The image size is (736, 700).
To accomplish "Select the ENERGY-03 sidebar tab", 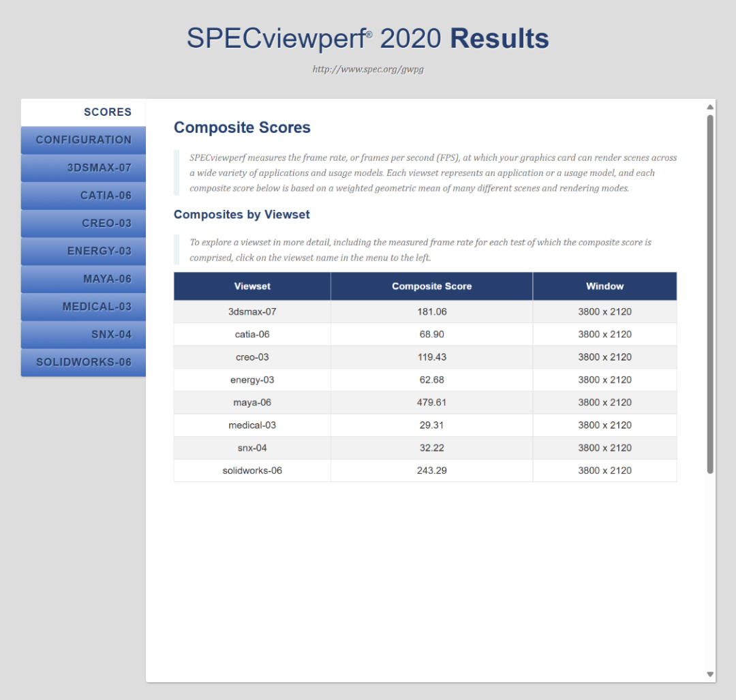I will pyautogui.click(x=83, y=252).
